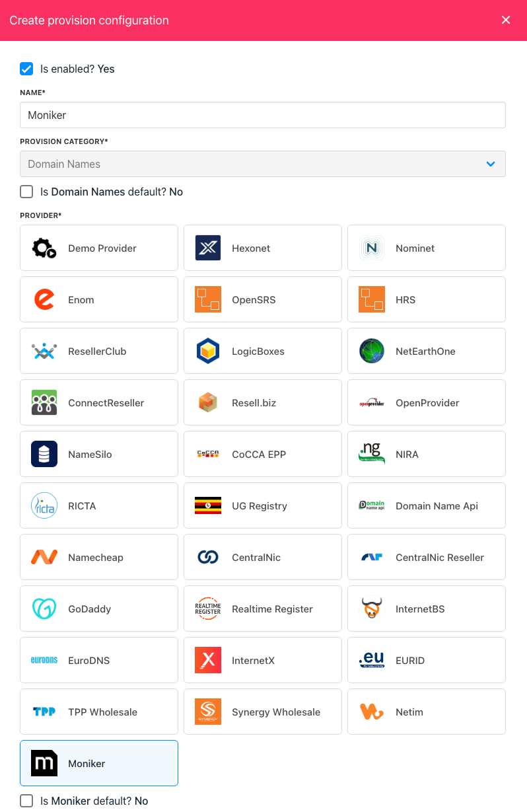Select the Hexonet logo icon
The width and height of the screenshot is (527, 812).
[x=208, y=248]
